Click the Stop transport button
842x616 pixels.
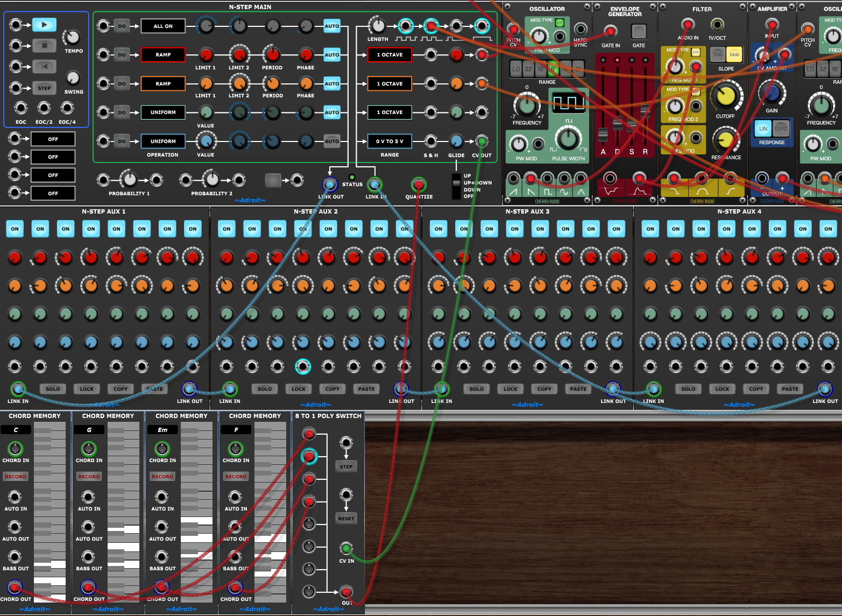44,46
